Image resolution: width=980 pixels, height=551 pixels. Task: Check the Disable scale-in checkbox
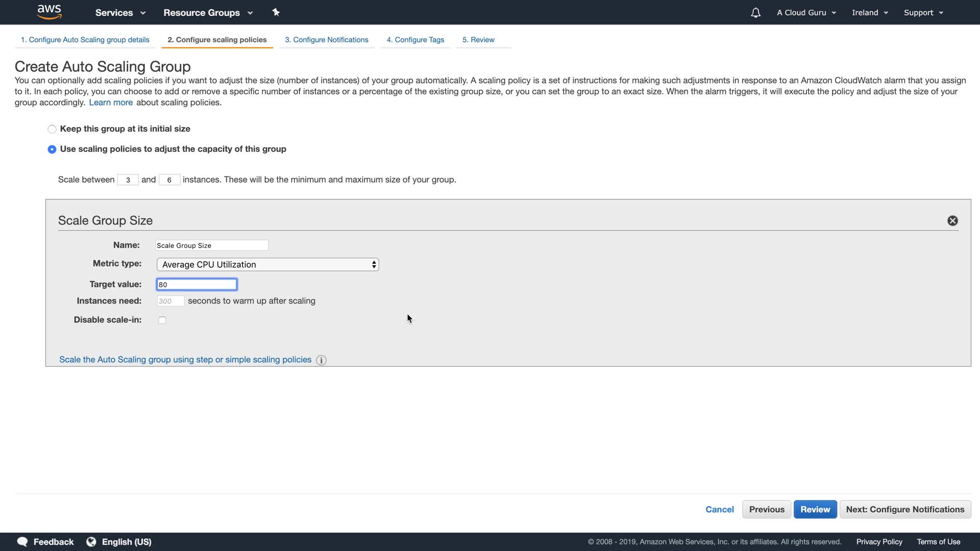[x=162, y=320]
